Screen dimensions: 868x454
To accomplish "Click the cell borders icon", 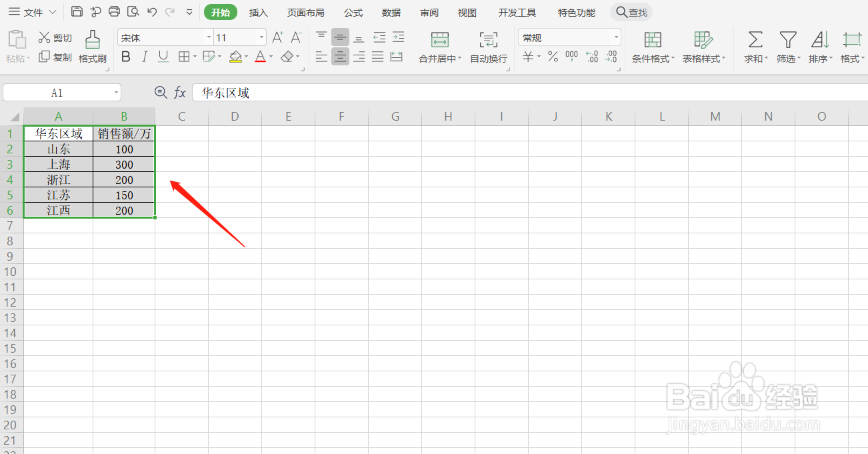I will tap(184, 57).
